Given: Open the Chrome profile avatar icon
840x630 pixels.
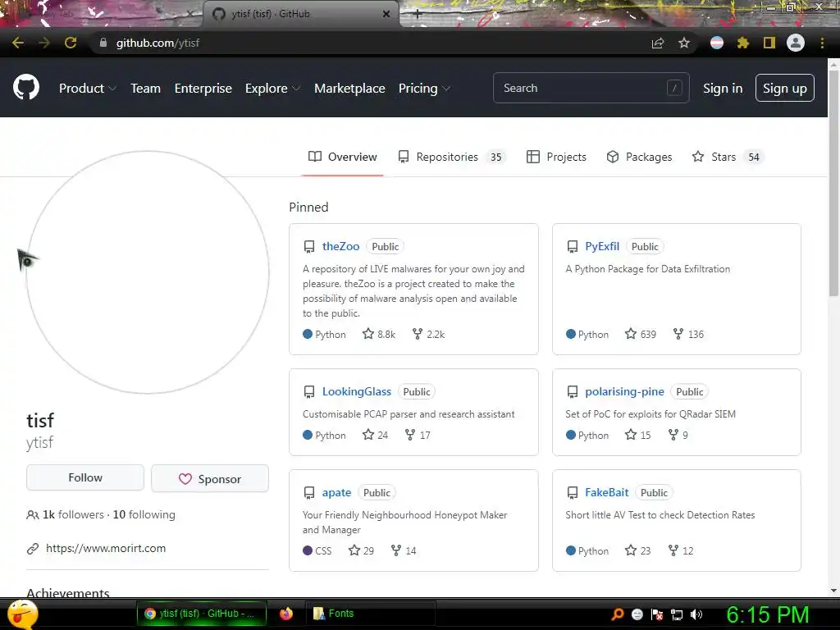Looking at the screenshot, I should click(x=796, y=43).
